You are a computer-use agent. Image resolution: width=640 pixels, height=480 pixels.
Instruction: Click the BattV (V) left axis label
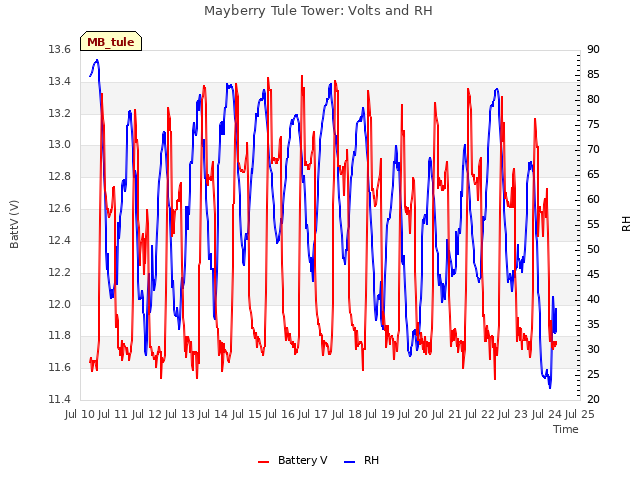[x=14, y=224]
